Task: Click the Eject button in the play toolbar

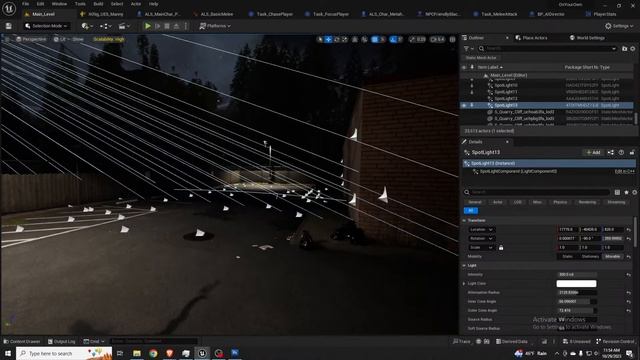Action: tap(176, 26)
